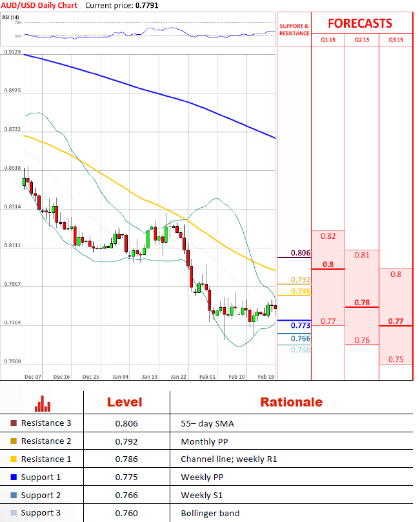Click the Q1 15 lower forecast 0.77
Image resolution: width=420 pixels, height=522 pixels.
pos(328,321)
